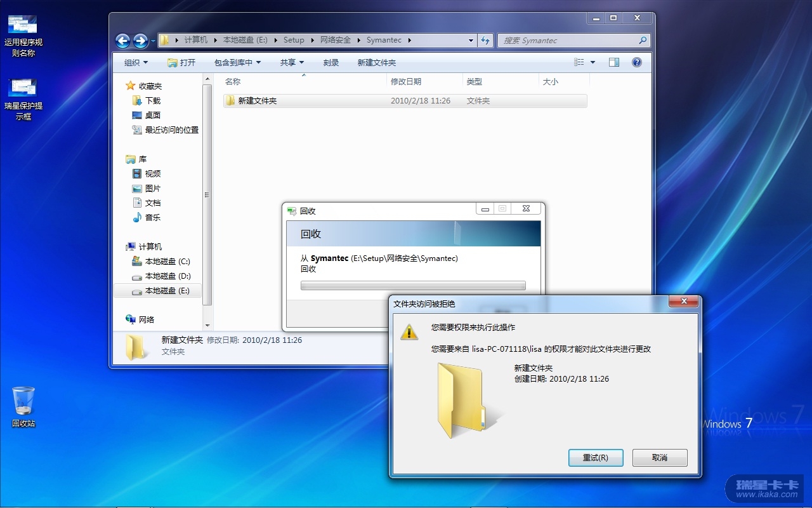Screen dimensions: 812x508
Task: Click the folder icon at the address bar start
Action: point(165,40)
